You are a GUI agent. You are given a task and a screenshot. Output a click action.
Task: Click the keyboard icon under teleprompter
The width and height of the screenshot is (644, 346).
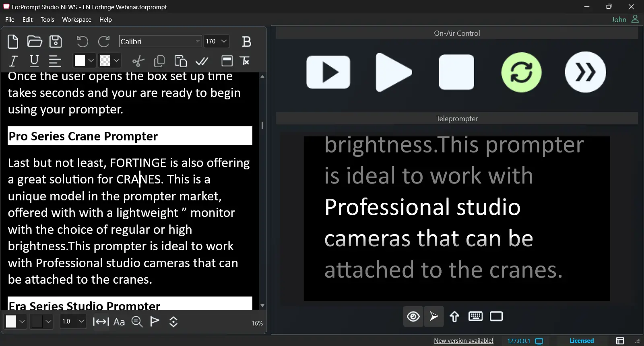coord(475,317)
